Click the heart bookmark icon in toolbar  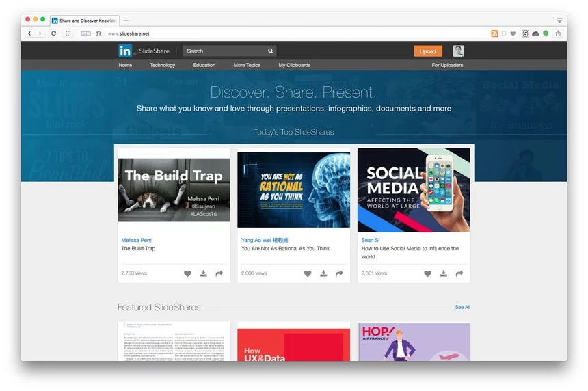(x=513, y=33)
